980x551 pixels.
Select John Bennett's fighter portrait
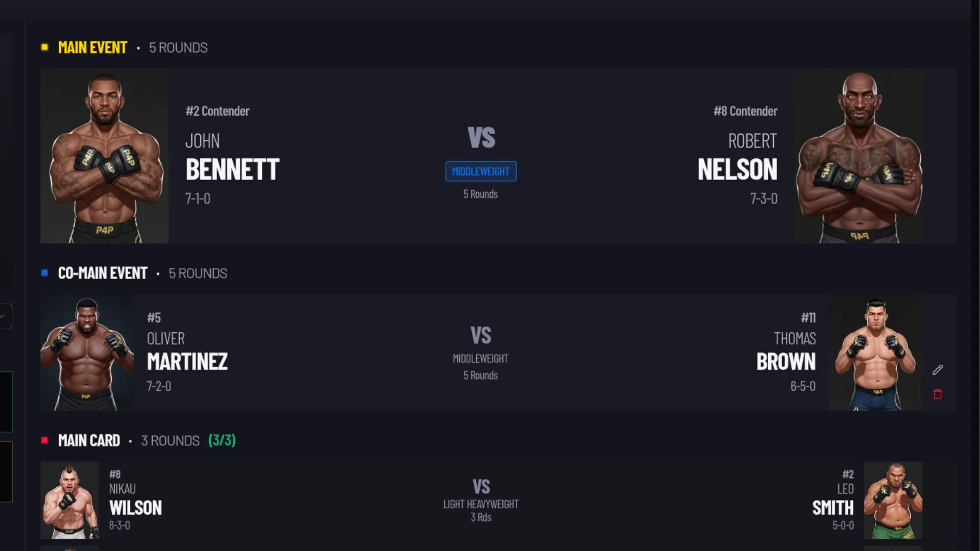(105, 156)
